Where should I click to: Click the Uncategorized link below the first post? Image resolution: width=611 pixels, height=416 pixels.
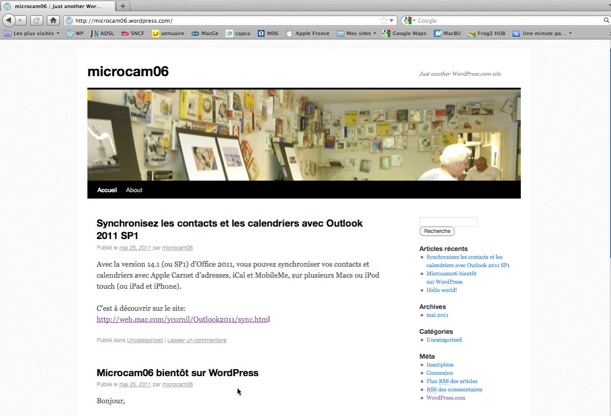[145, 340]
